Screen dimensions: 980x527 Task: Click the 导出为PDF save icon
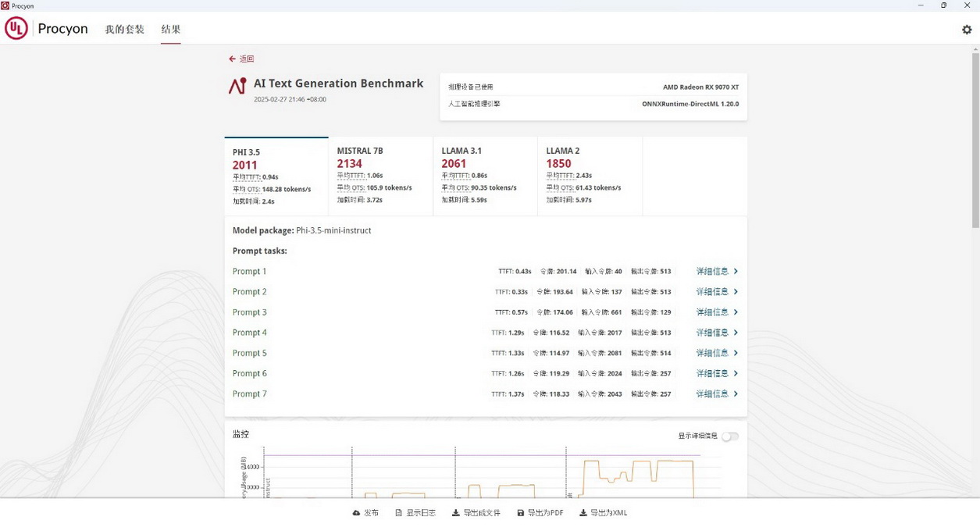(x=520, y=513)
